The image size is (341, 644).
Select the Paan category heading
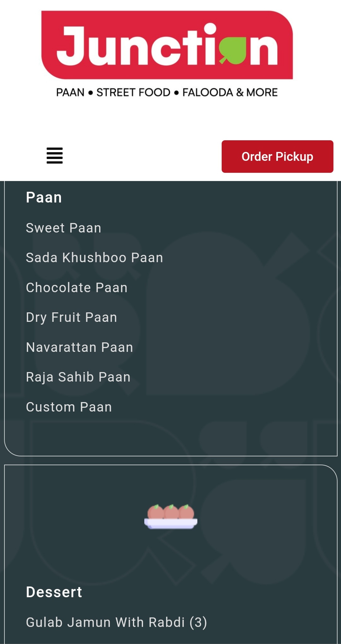click(44, 197)
